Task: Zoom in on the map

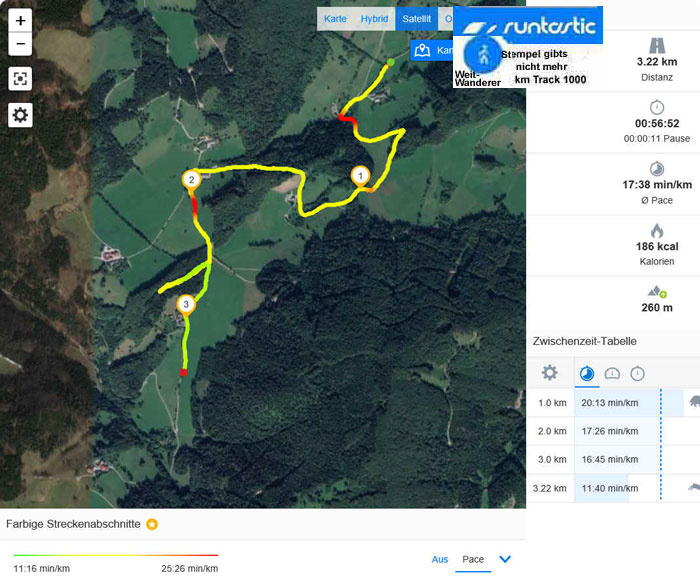Action: (x=20, y=21)
